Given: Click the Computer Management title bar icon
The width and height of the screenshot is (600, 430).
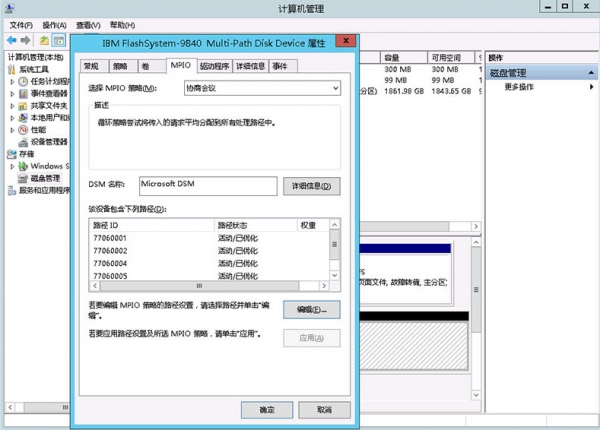Looking at the screenshot, I should (10, 8).
